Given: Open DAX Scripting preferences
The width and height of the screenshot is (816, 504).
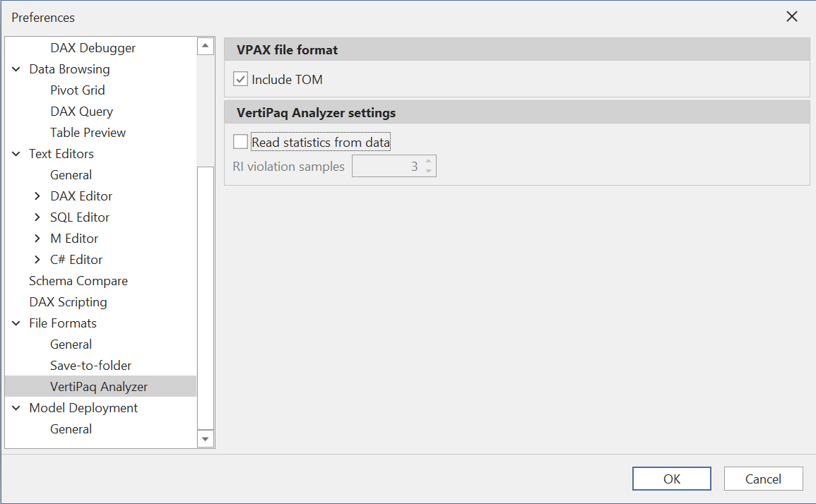Looking at the screenshot, I should point(68,302).
